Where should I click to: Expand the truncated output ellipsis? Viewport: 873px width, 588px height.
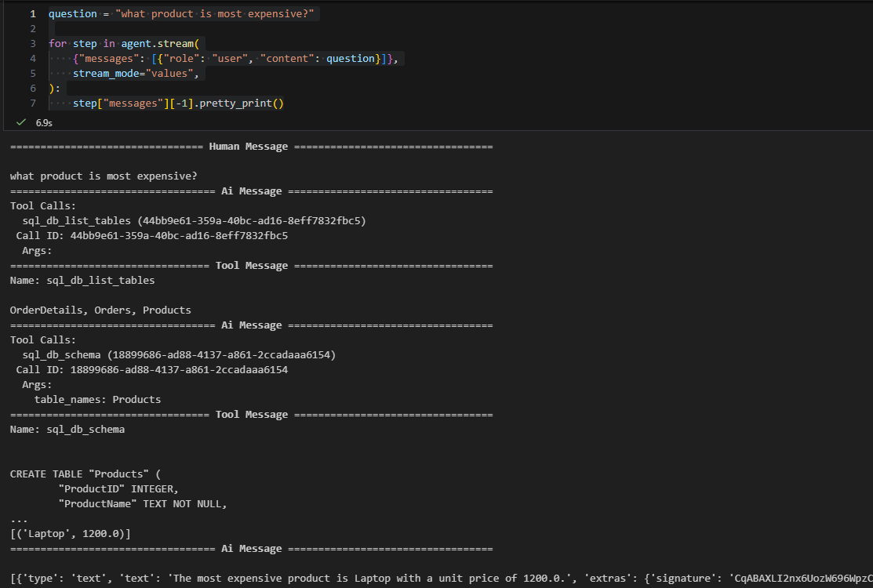click(19, 519)
